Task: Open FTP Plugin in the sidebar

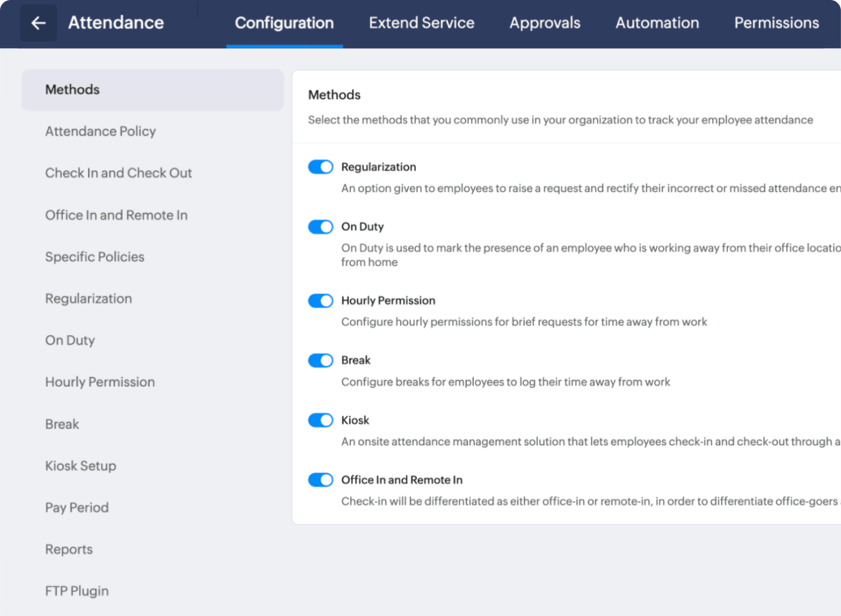Action: (76, 591)
